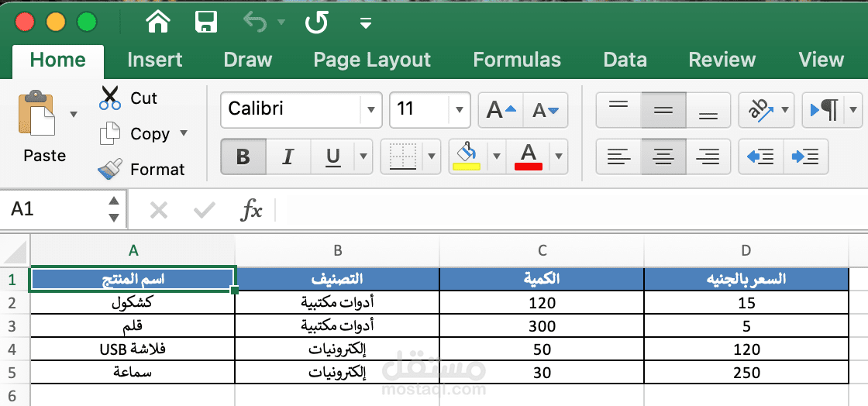868x406 pixels.
Task: Align text left
Action: coord(618,157)
